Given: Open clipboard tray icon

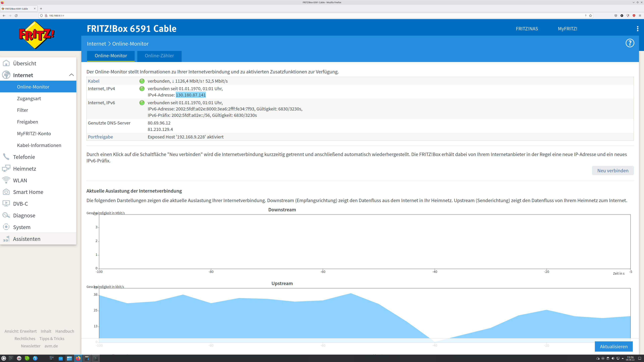Looking at the screenshot, I should (608, 358).
